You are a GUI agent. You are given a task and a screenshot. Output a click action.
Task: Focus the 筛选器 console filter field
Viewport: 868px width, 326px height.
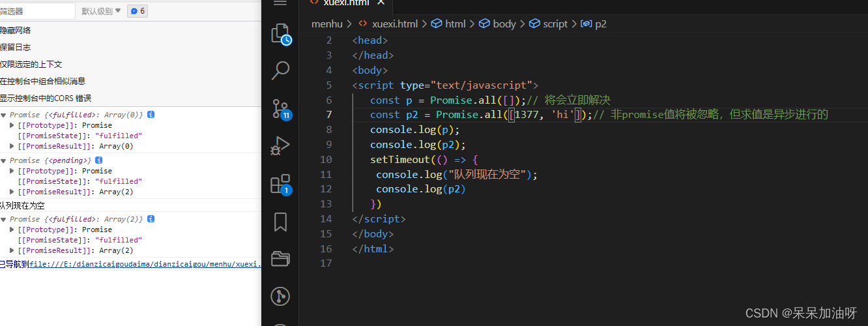[x=37, y=11]
